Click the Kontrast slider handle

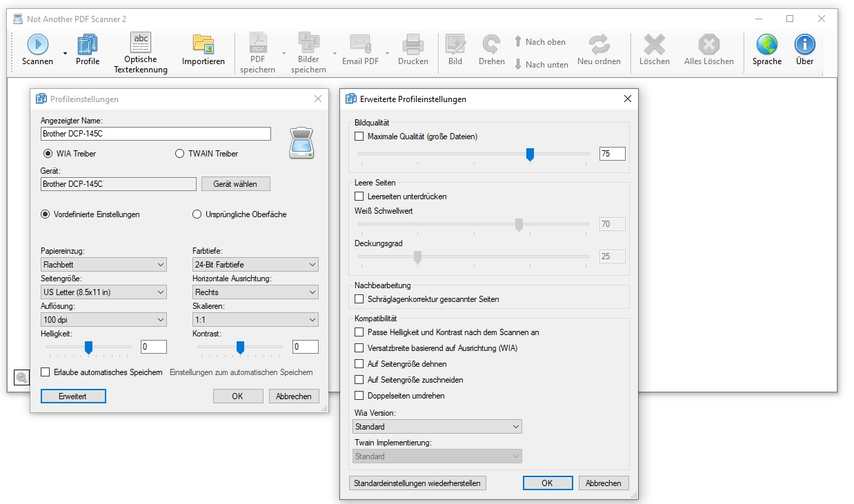pos(240,347)
